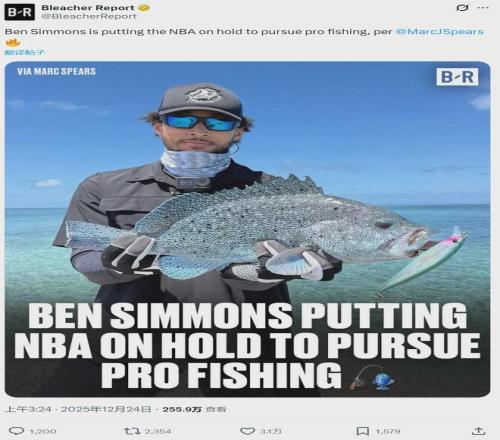
Task: Open the Ben Simmons fishing photo
Action: pyautogui.click(x=247, y=229)
